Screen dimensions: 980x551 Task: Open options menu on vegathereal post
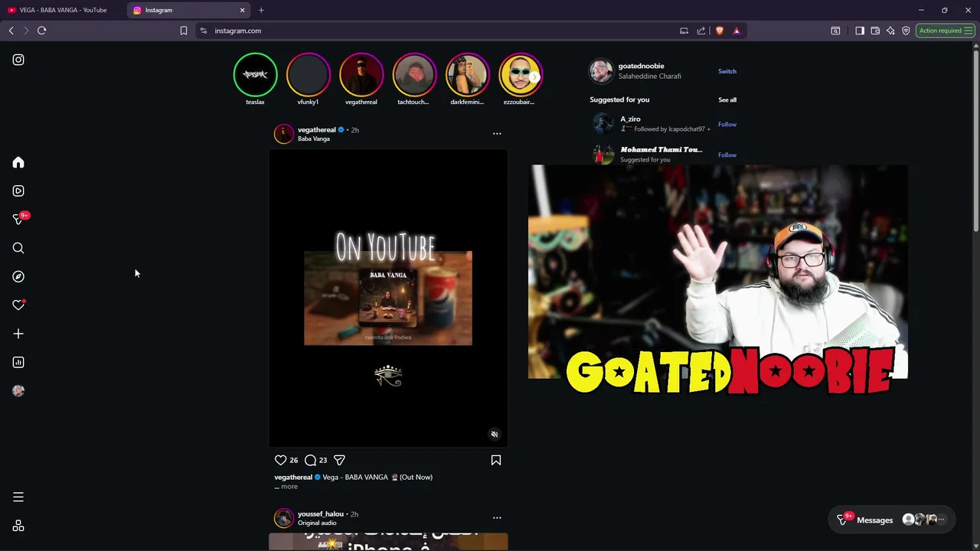[x=497, y=133]
